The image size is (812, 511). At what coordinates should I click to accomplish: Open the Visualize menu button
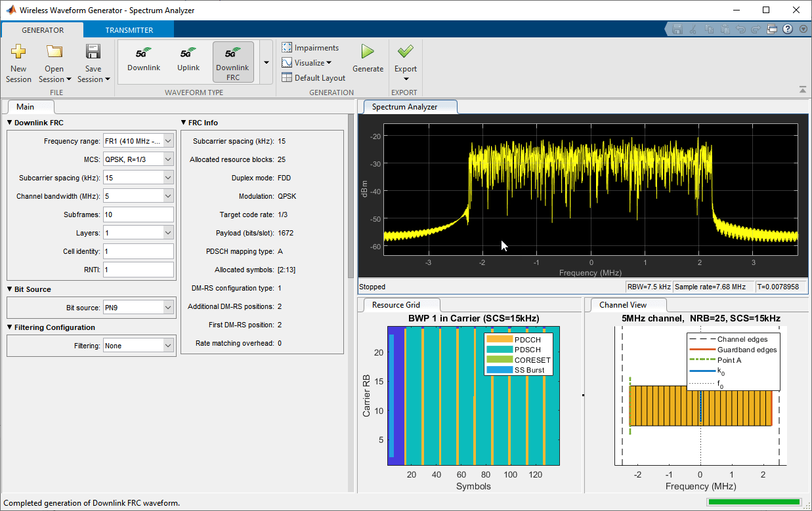307,63
